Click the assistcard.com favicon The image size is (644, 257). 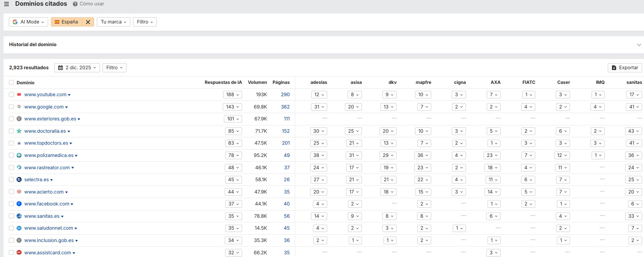19,253
